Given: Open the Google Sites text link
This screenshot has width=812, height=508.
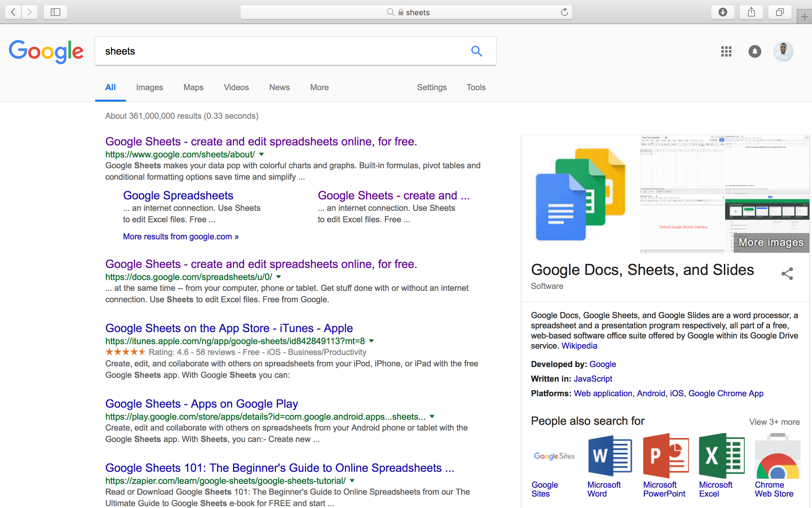Looking at the screenshot, I should 545,489.
